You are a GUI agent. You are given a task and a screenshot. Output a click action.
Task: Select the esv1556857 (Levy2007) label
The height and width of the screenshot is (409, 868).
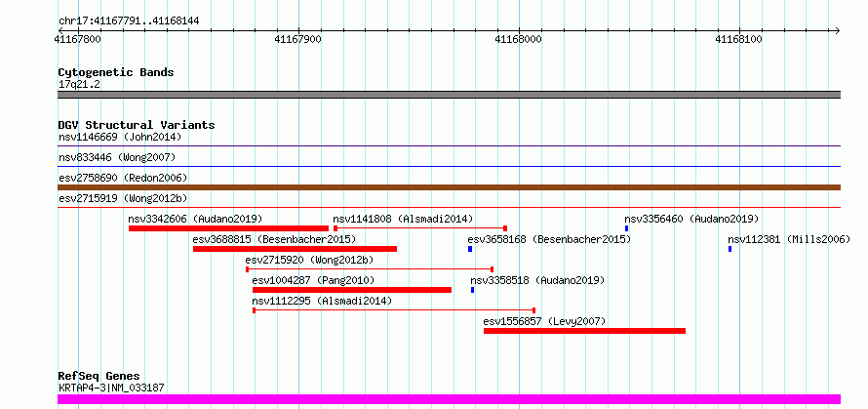(x=545, y=321)
